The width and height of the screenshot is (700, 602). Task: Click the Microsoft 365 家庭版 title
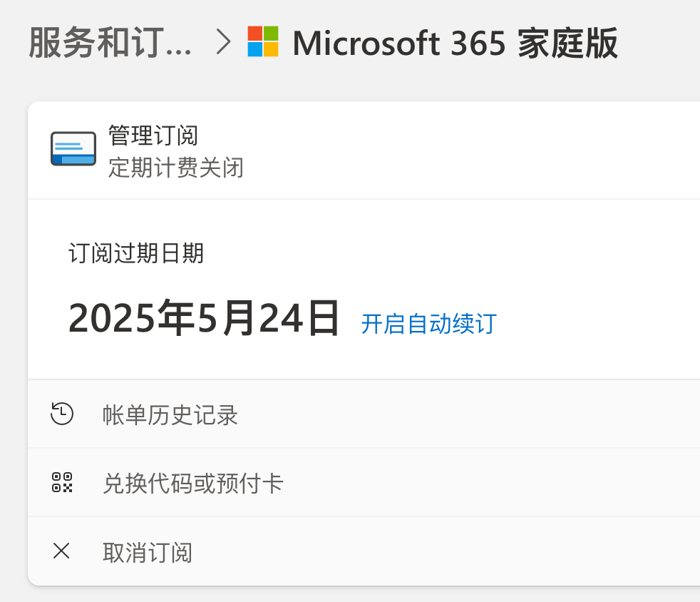(x=455, y=44)
